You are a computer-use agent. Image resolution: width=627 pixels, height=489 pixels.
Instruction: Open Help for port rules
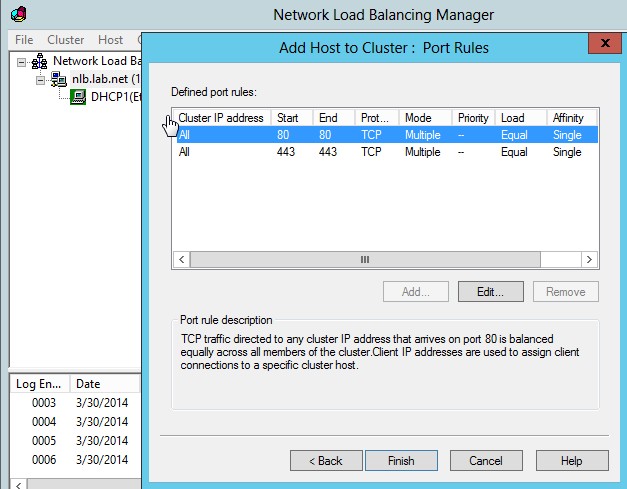(571, 461)
